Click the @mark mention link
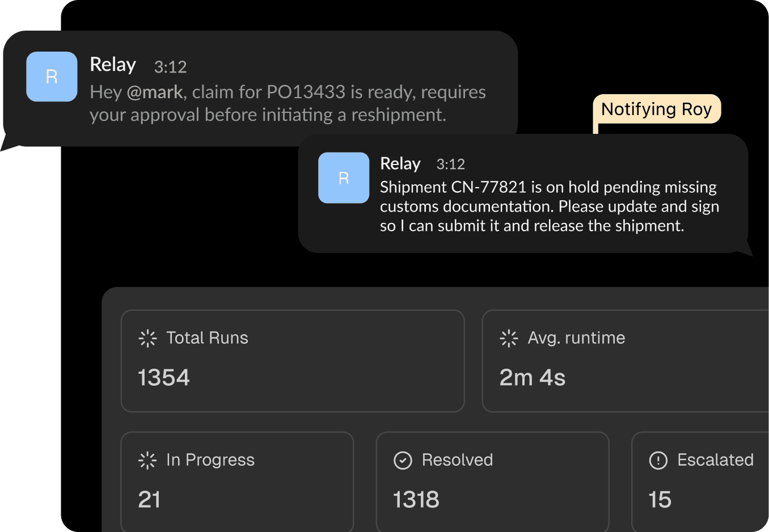This screenshot has height=532, width=769. pos(154,92)
